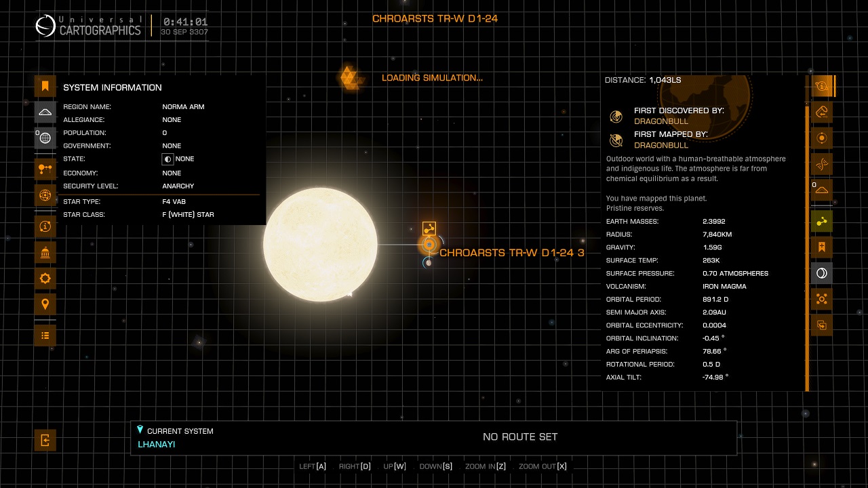Add bookmark using the plus bookmark icon
868x488 pixels.
tap(822, 247)
